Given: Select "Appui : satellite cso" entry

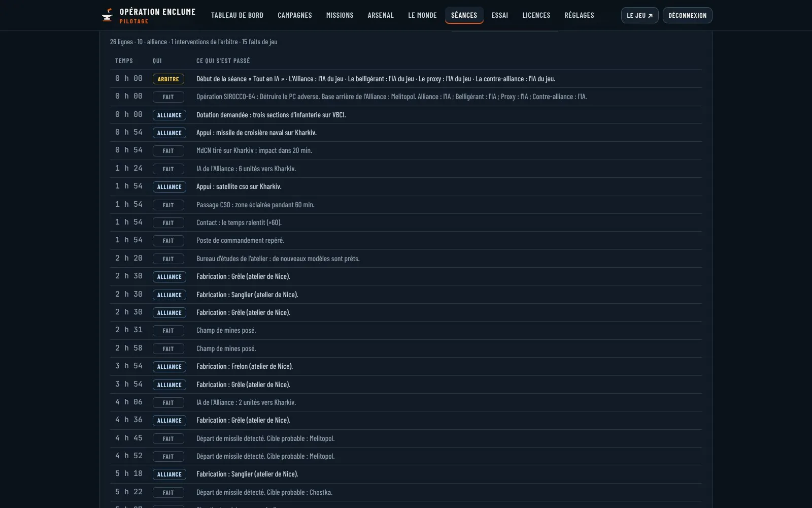Looking at the screenshot, I should 239,186.
